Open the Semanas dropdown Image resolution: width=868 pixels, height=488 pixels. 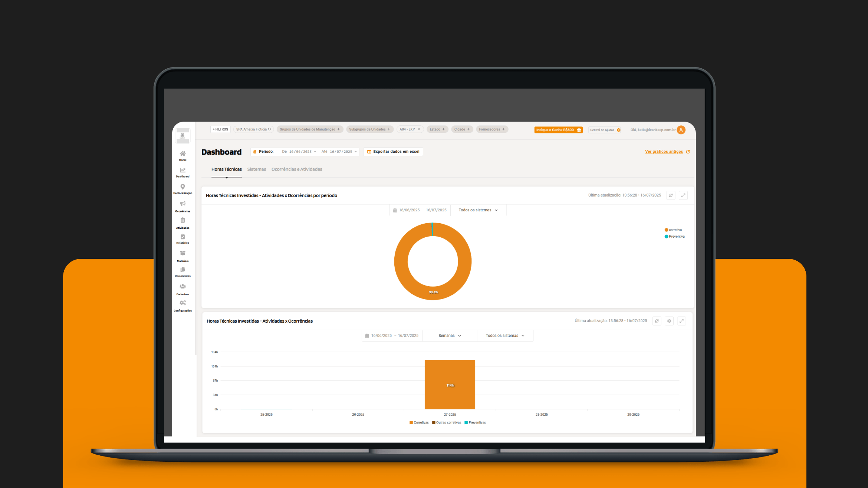pyautogui.click(x=450, y=336)
